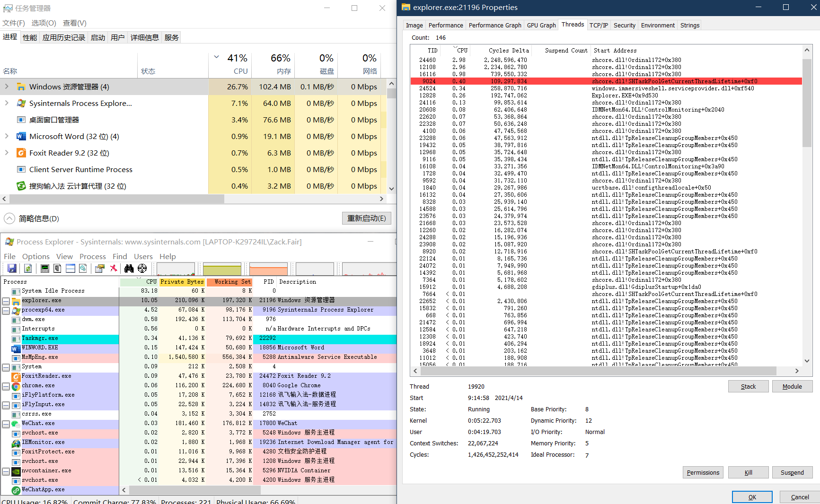Screen dimensions: 820x504
Task: Collapse the System tree node in Process Explorer
Action: (6, 367)
